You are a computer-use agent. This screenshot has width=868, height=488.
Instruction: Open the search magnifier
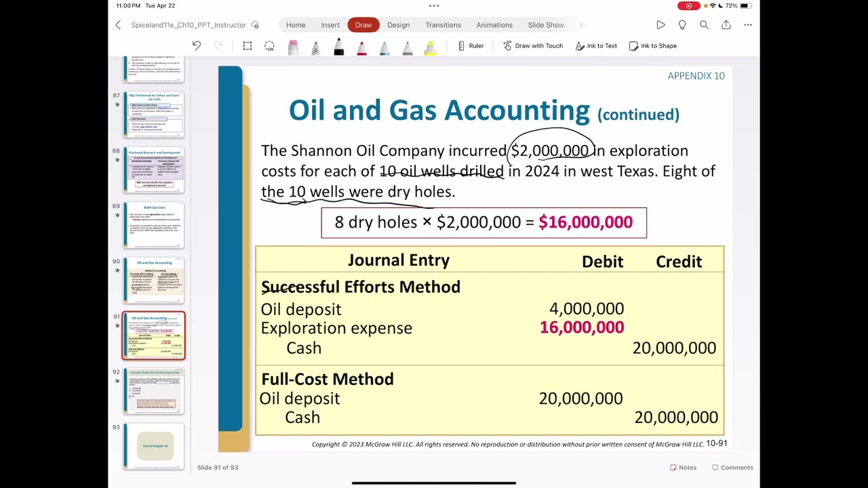pos(704,25)
